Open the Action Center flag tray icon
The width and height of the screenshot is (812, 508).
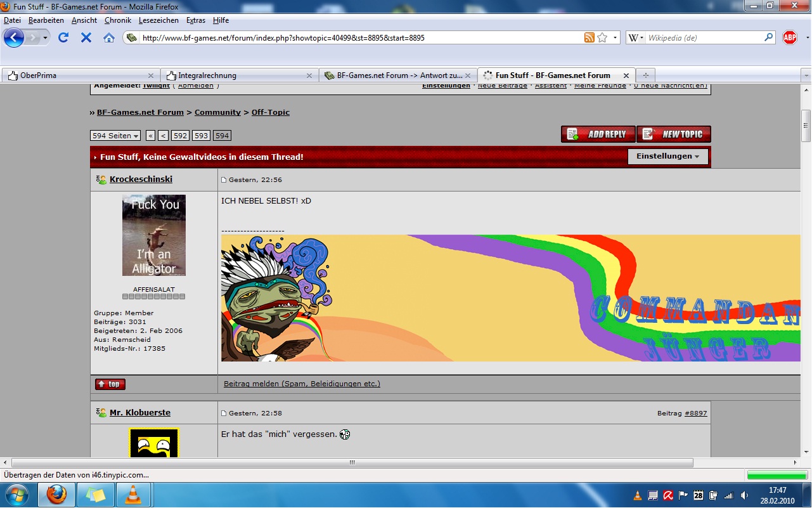click(x=683, y=495)
